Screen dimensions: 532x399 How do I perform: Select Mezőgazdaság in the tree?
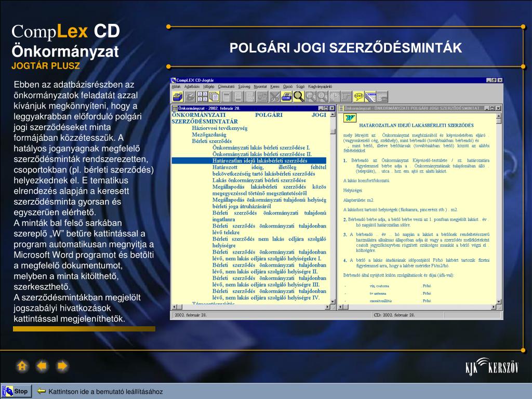[209, 135]
